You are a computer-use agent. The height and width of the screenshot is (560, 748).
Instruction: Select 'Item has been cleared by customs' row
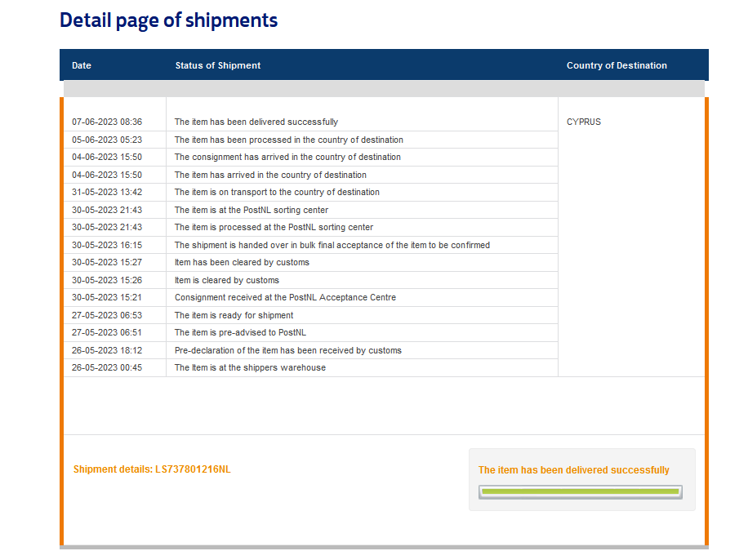(242, 262)
